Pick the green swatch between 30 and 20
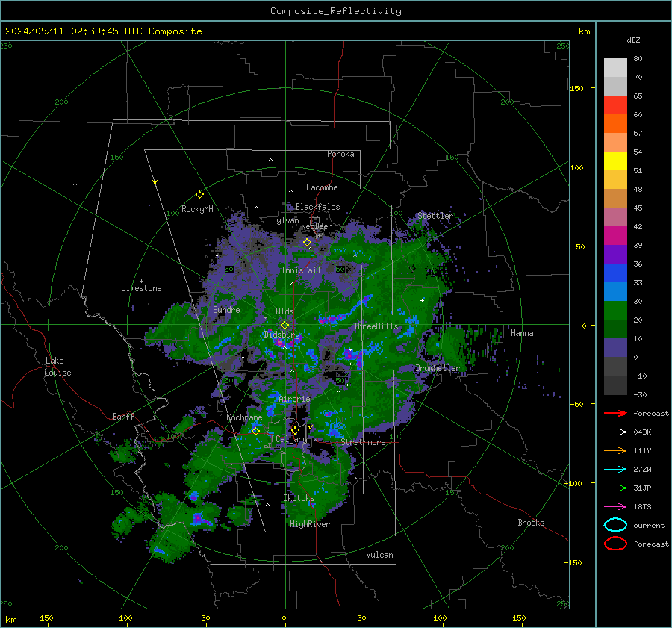 pyautogui.click(x=615, y=311)
